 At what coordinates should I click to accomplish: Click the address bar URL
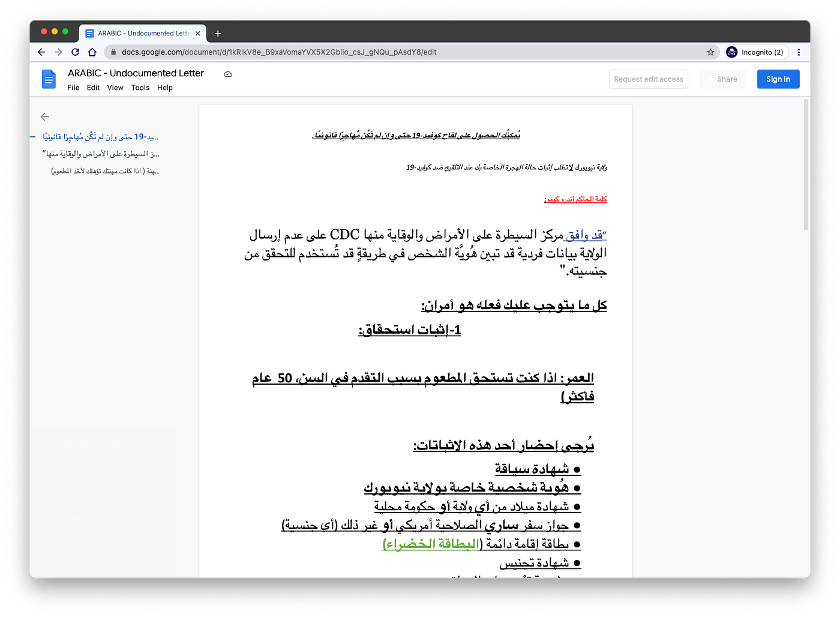click(279, 52)
